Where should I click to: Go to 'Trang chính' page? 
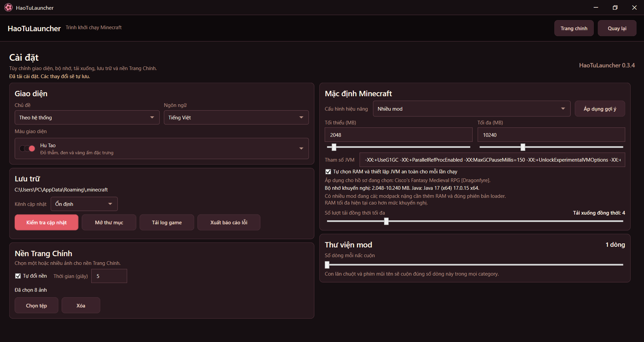point(574,28)
